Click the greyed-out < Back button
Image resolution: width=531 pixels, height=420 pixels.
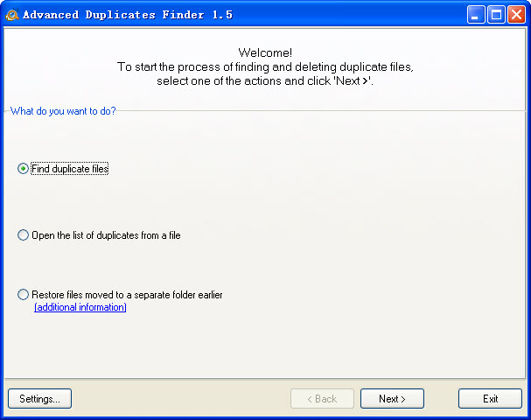tap(322, 399)
